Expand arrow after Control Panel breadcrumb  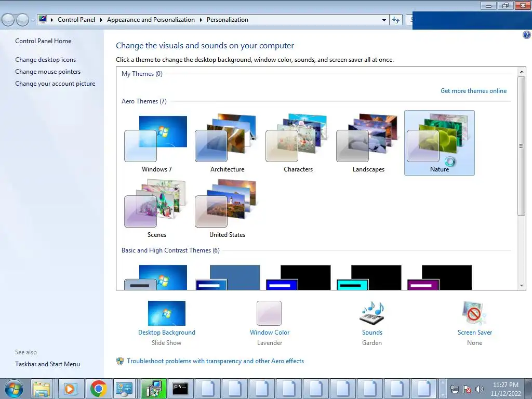pyautogui.click(x=101, y=20)
